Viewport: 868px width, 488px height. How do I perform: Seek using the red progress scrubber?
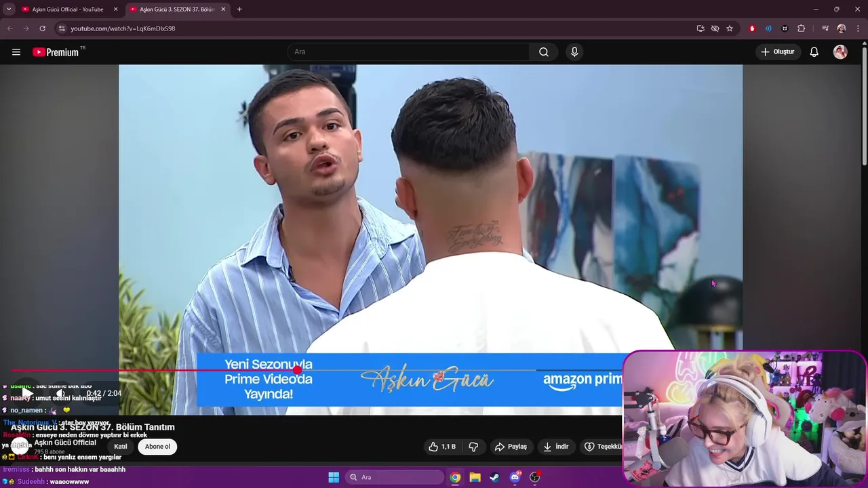pyautogui.click(x=298, y=370)
